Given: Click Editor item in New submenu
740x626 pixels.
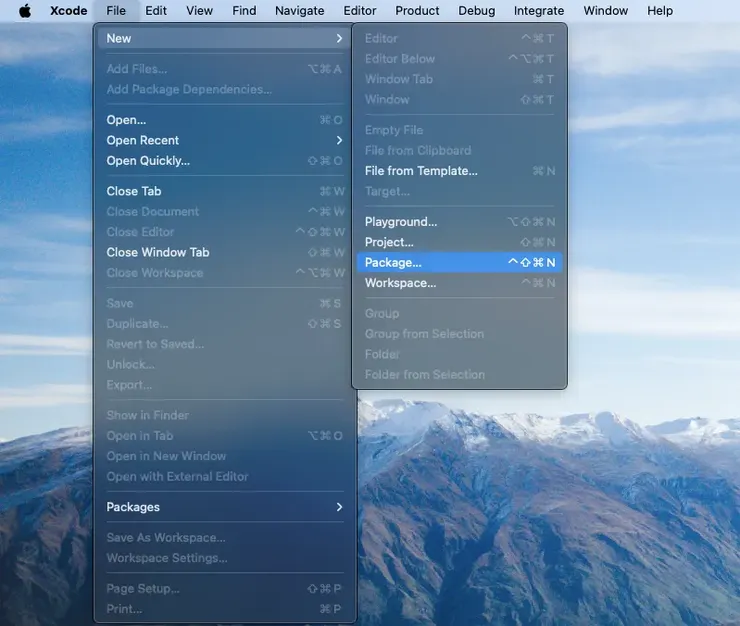Looking at the screenshot, I should pos(460,38).
